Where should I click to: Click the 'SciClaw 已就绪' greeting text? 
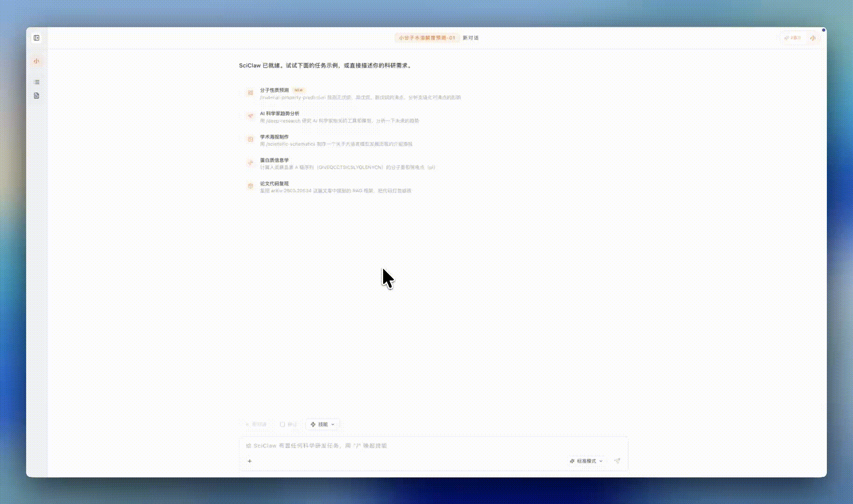(326, 66)
